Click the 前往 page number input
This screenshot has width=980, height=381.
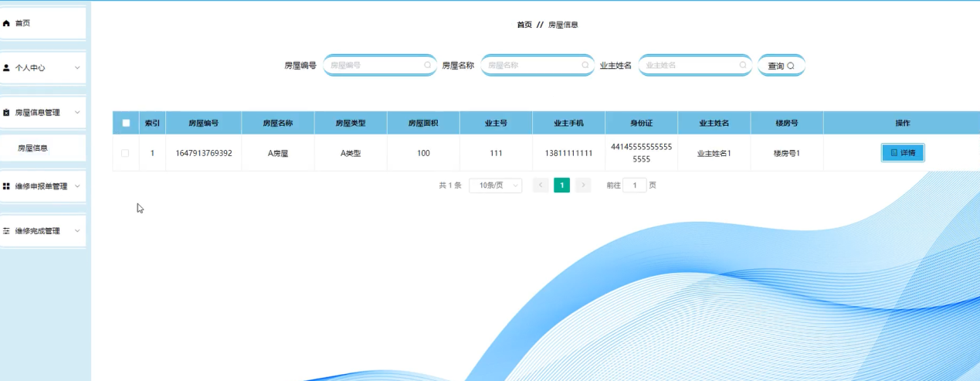click(635, 185)
